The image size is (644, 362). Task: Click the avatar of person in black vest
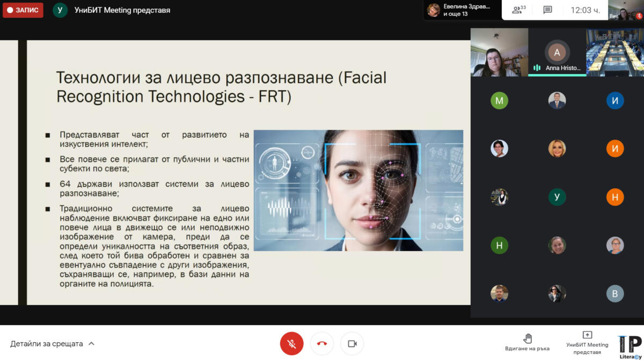click(499, 197)
